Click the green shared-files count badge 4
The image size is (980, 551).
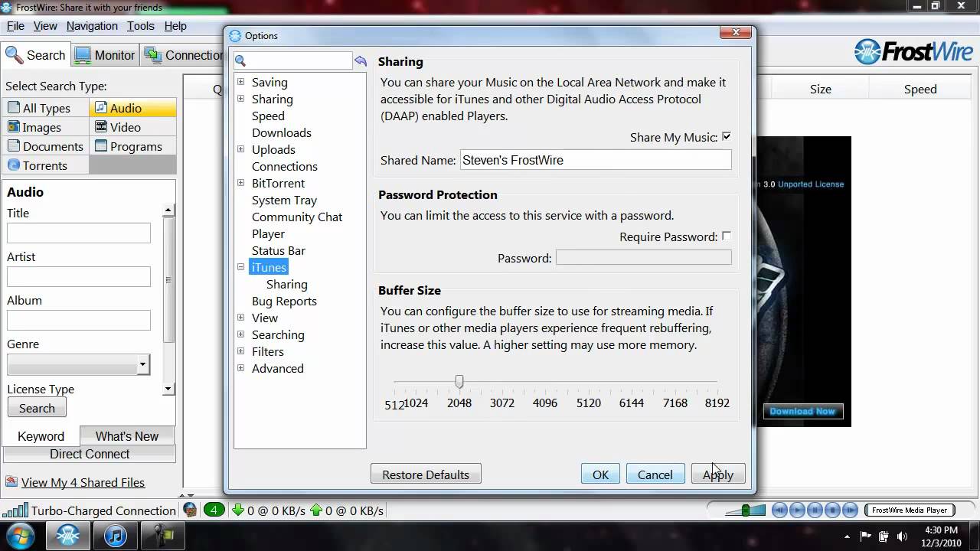tap(214, 510)
